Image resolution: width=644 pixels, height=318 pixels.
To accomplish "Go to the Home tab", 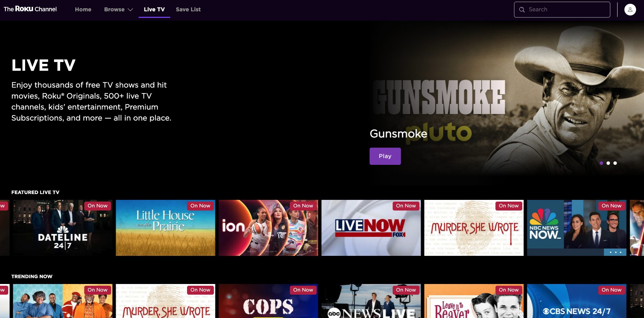I will (83, 10).
